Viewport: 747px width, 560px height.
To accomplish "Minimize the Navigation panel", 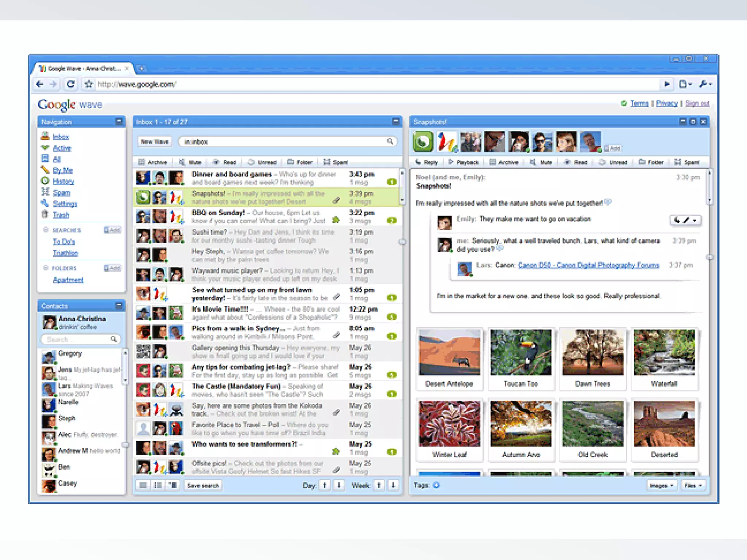I will click(x=119, y=121).
